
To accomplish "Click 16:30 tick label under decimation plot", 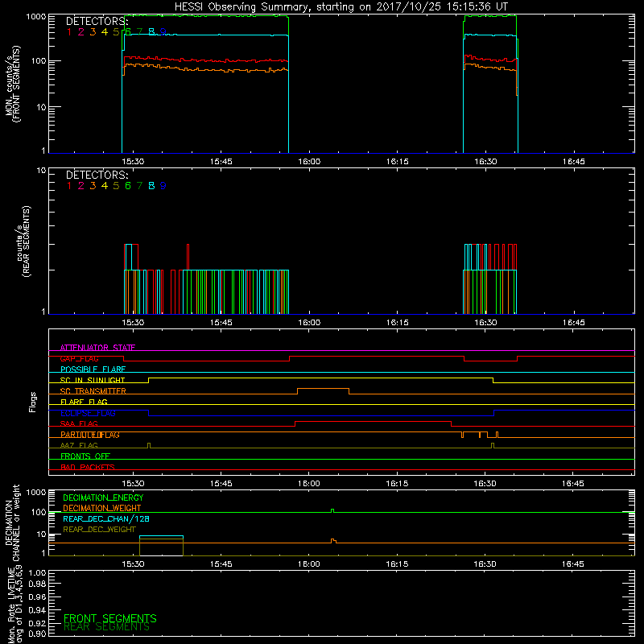I will (485, 564).
